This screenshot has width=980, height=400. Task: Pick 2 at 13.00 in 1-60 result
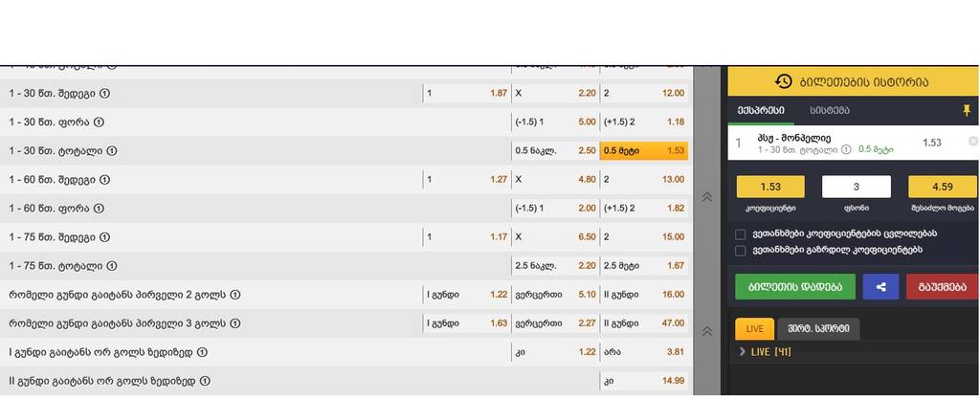tap(644, 179)
